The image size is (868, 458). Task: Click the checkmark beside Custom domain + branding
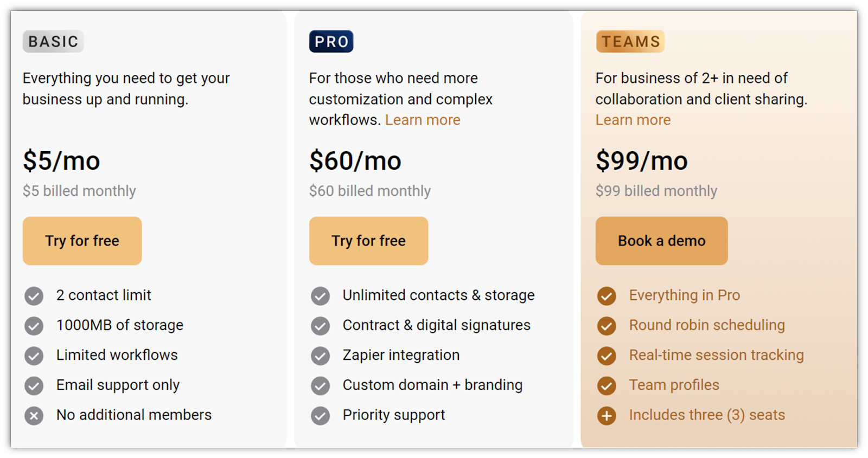[320, 386]
